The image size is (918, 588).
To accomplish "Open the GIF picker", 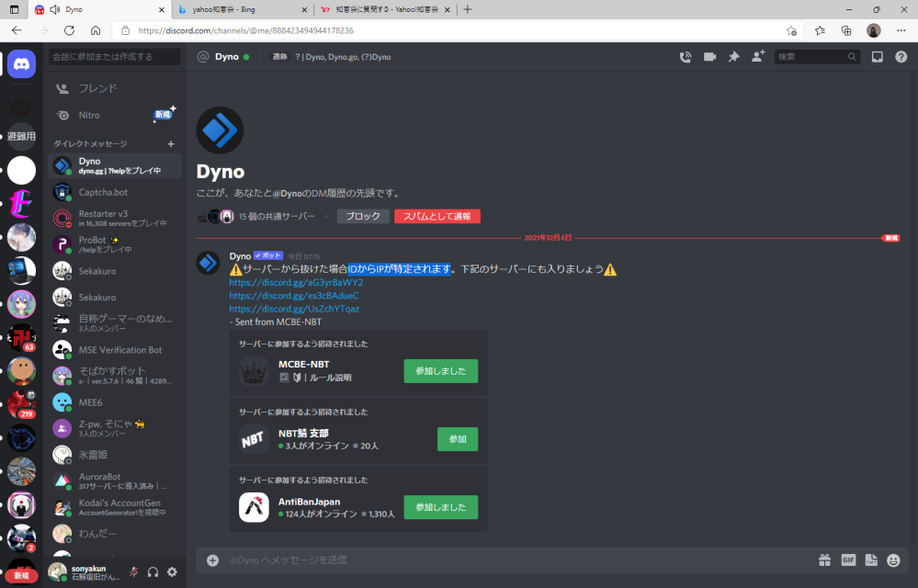I will [848, 560].
